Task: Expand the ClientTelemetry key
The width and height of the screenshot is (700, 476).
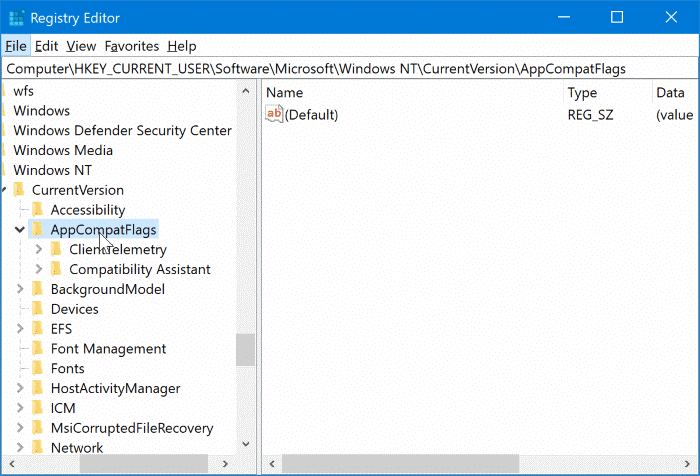Action: [x=39, y=250]
